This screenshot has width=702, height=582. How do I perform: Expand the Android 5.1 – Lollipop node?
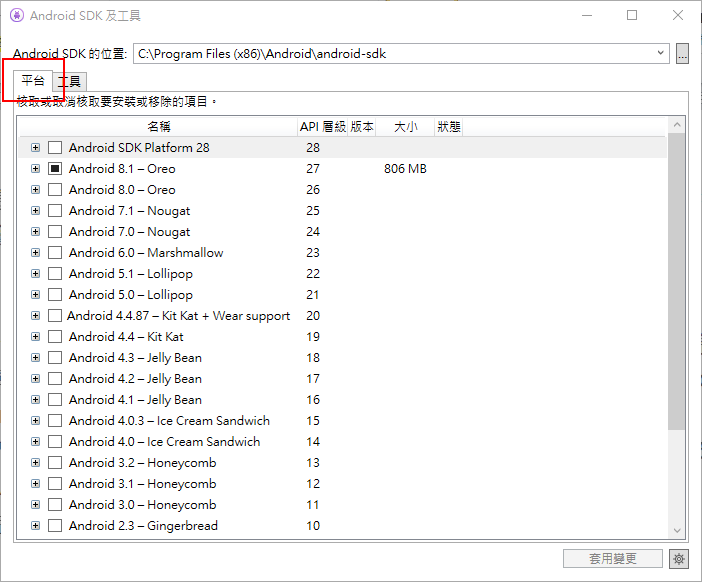tap(35, 274)
